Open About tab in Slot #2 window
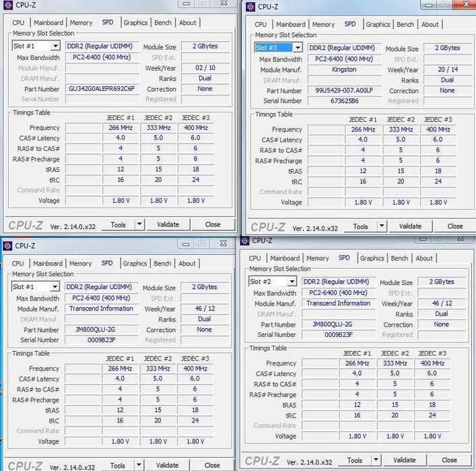 coord(424,259)
